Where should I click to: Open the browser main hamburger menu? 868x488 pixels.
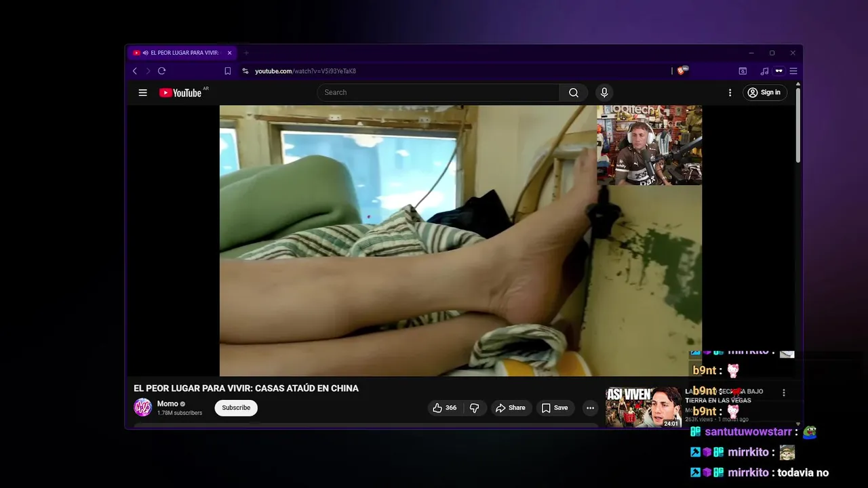pos(793,71)
